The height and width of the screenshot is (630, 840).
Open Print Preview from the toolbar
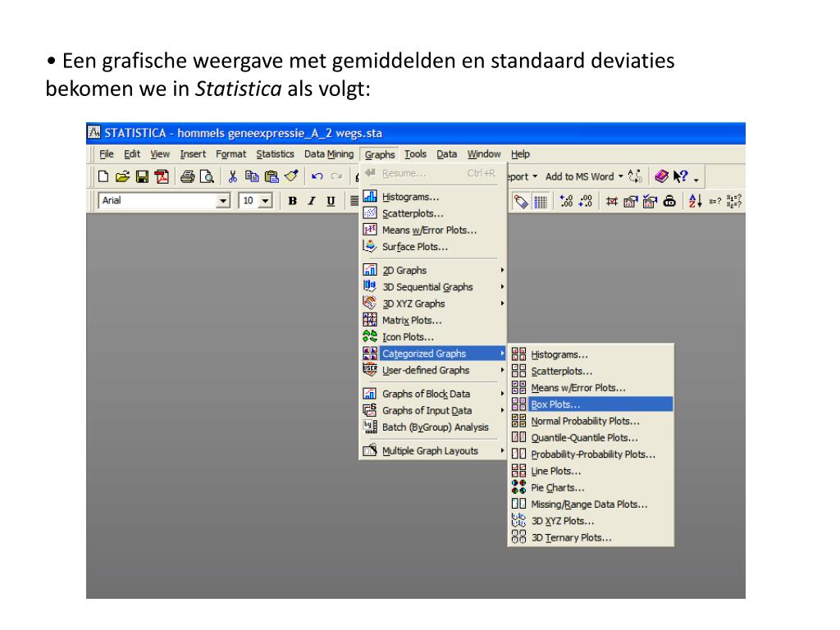pos(207,176)
